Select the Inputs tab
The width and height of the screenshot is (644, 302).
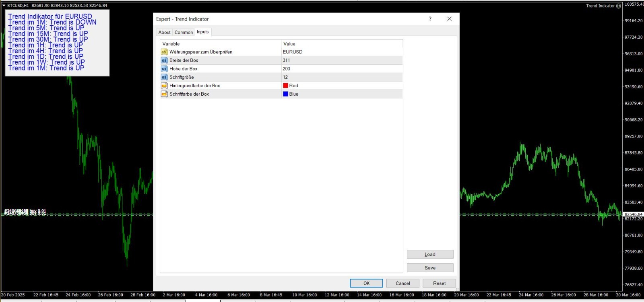pos(203,32)
